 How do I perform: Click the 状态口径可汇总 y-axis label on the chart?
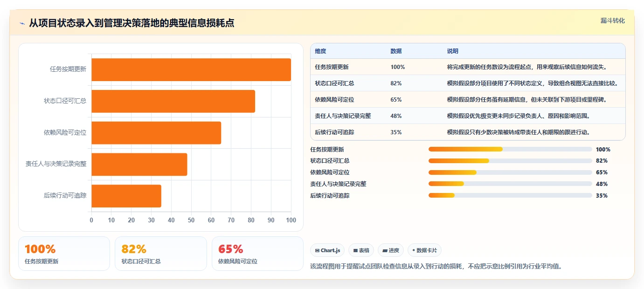65,101
